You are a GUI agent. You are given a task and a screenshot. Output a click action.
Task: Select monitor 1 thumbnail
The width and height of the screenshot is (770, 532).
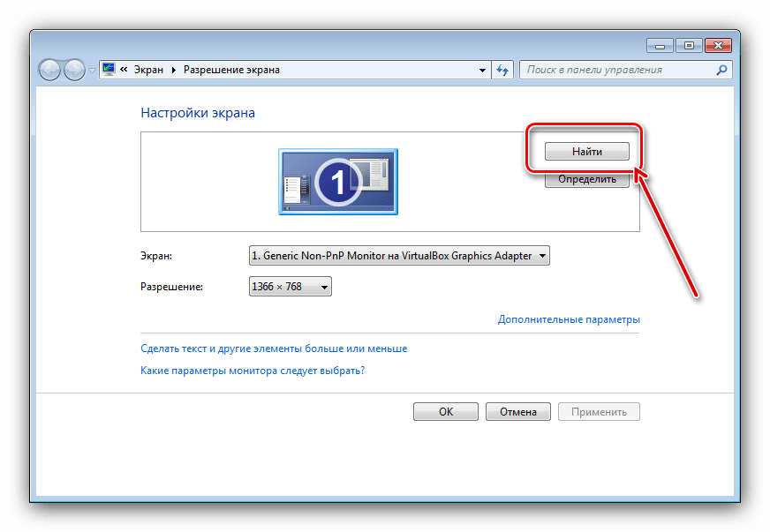tap(338, 182)
